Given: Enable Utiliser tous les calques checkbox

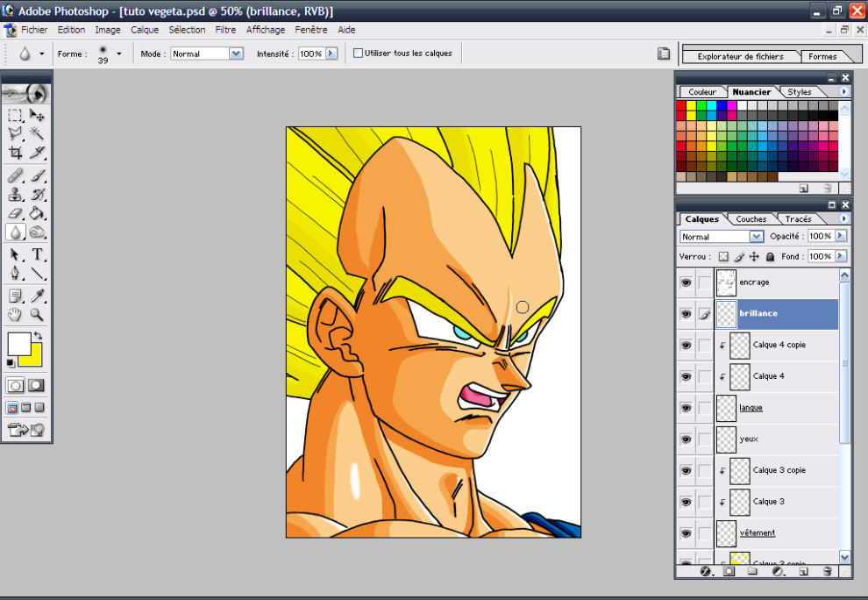Looking at the screenshot, I should pyautogui.click(x=359, y=54).
